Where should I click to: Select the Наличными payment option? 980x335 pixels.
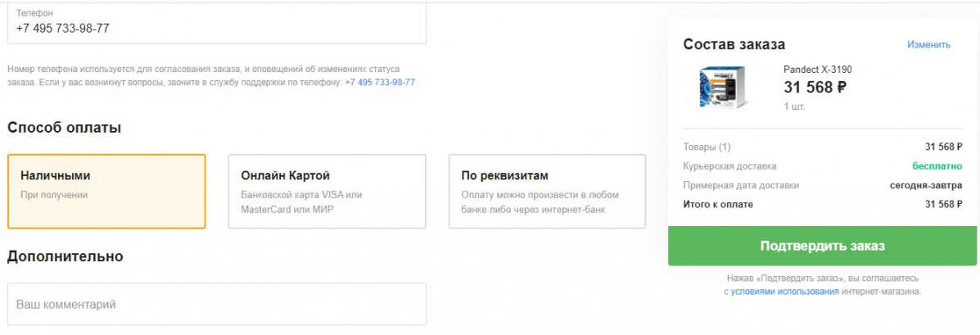[x=106, y=191]
